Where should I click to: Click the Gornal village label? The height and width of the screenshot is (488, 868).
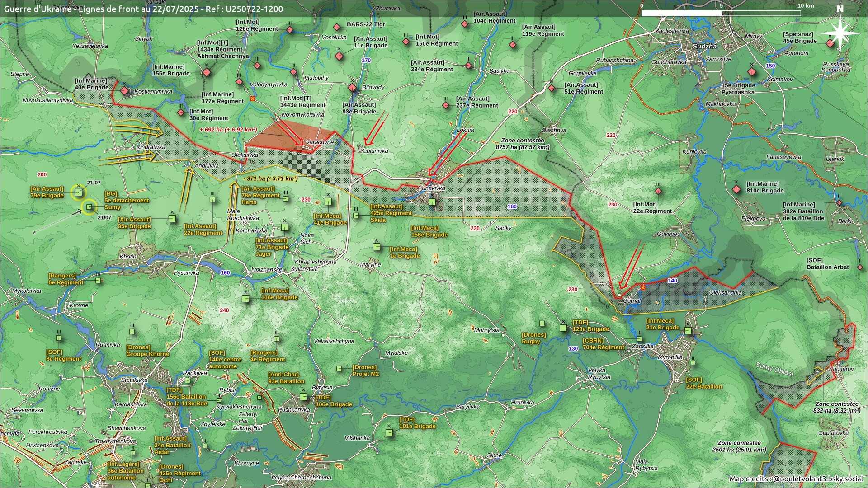pyautogui.click(x=632, y=300)
